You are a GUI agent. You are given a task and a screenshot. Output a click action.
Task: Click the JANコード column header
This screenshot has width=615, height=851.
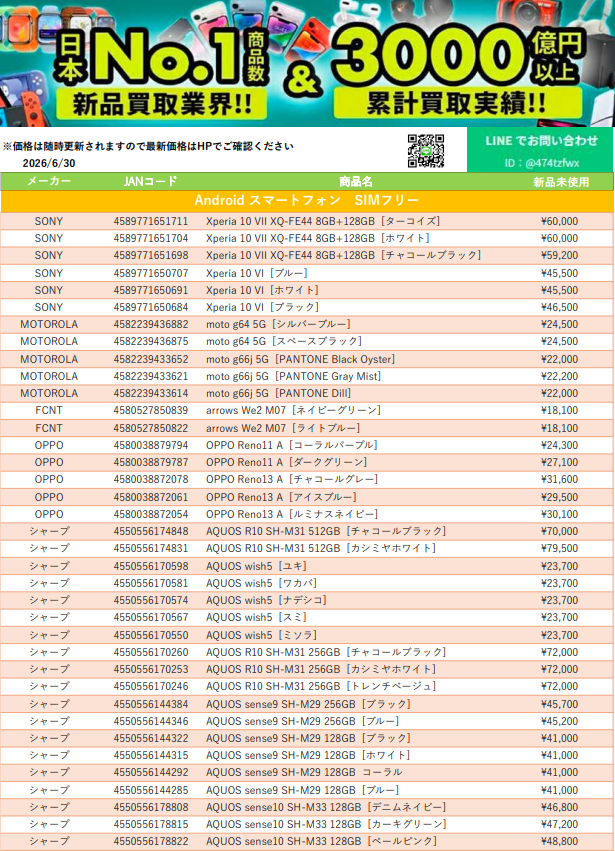[x=150, y=181]
